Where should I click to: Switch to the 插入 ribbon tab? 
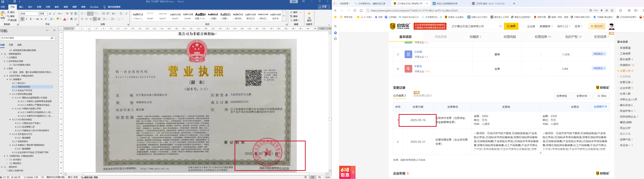tap(21, 7)
